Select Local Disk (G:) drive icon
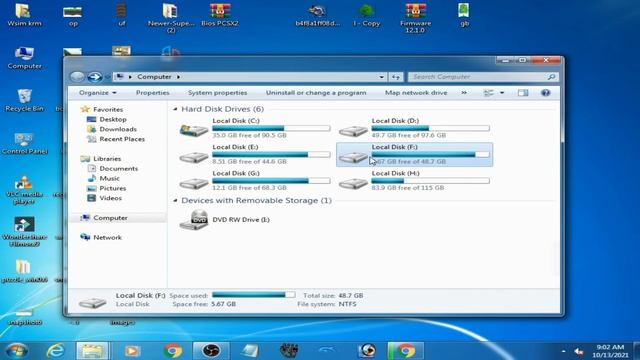The image size is (640, 360). click(194, 183)
